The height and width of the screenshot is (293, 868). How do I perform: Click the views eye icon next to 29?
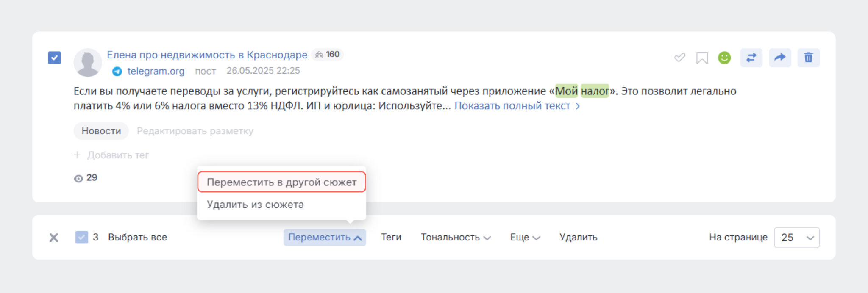coord(78,178)
